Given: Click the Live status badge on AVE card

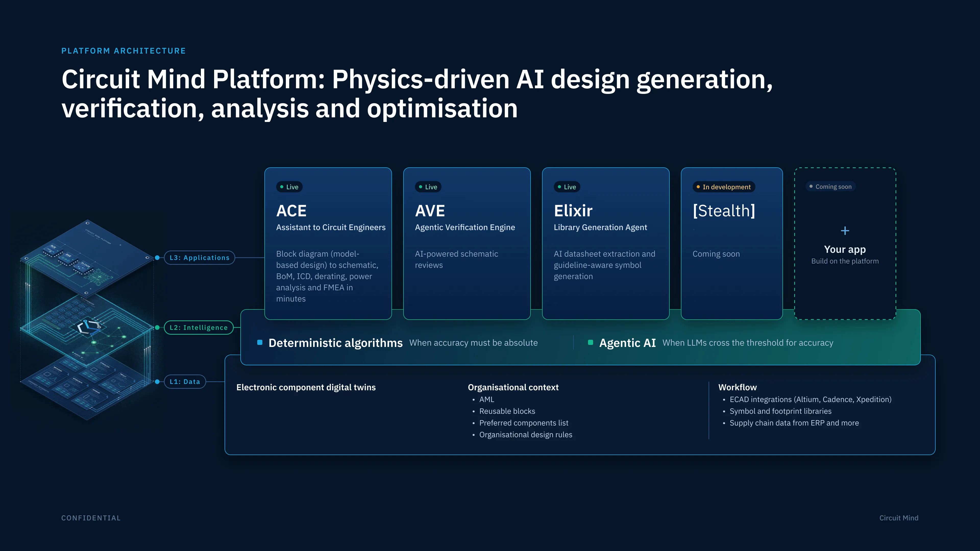Looking at the screenshot, I should click(428, 187).
